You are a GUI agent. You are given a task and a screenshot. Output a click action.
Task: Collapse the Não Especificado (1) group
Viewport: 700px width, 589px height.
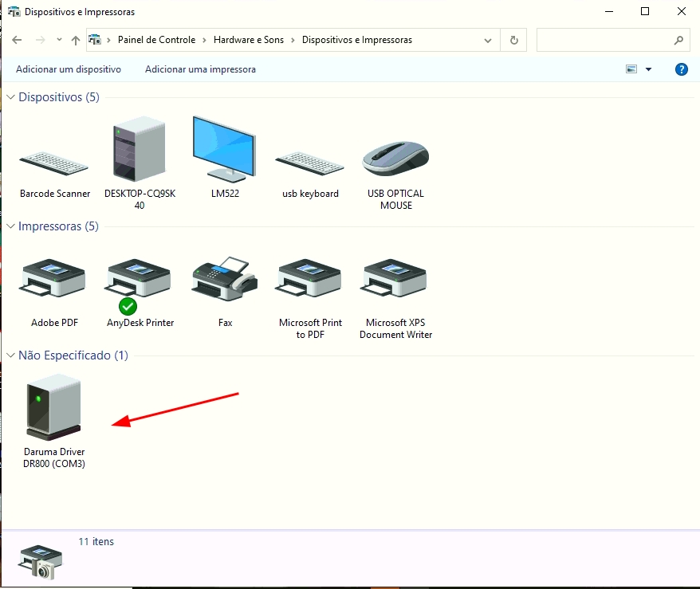pyautogui.click(x=11, y=355)
